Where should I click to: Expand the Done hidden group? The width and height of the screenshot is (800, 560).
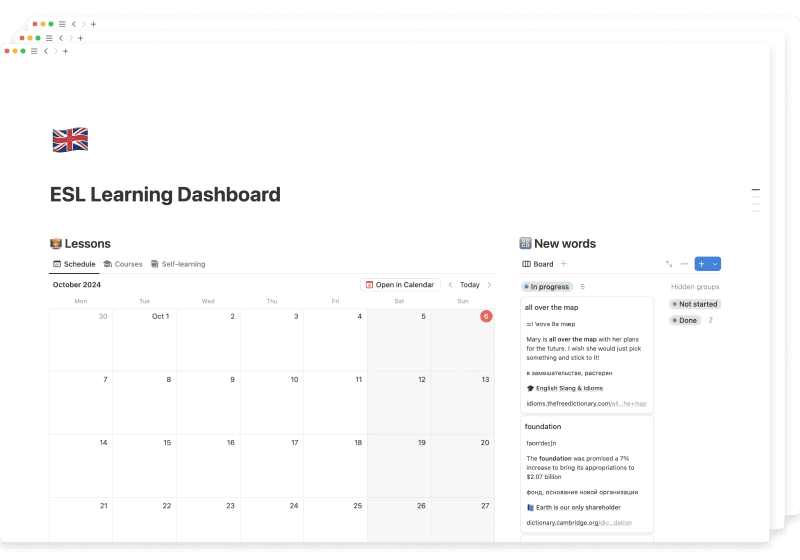pyautogui.click(x=689, y=320)
